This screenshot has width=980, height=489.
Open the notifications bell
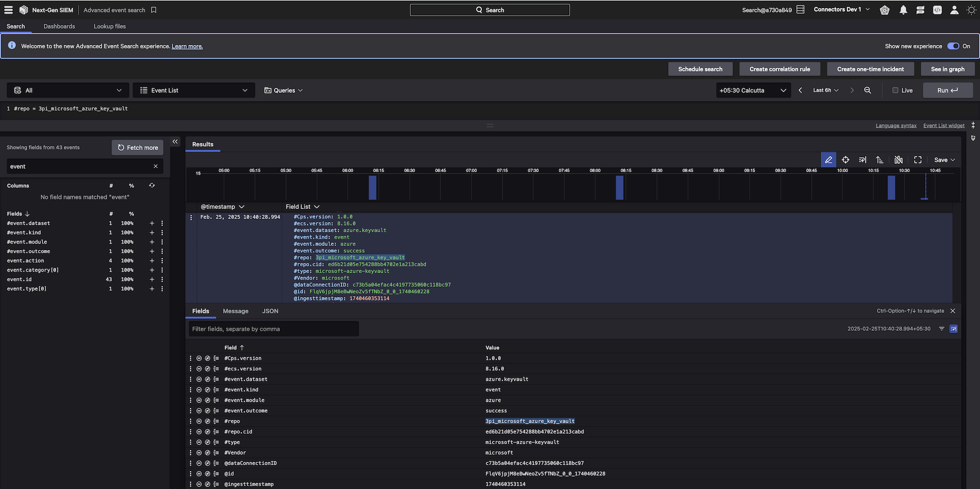coord(903,10)
